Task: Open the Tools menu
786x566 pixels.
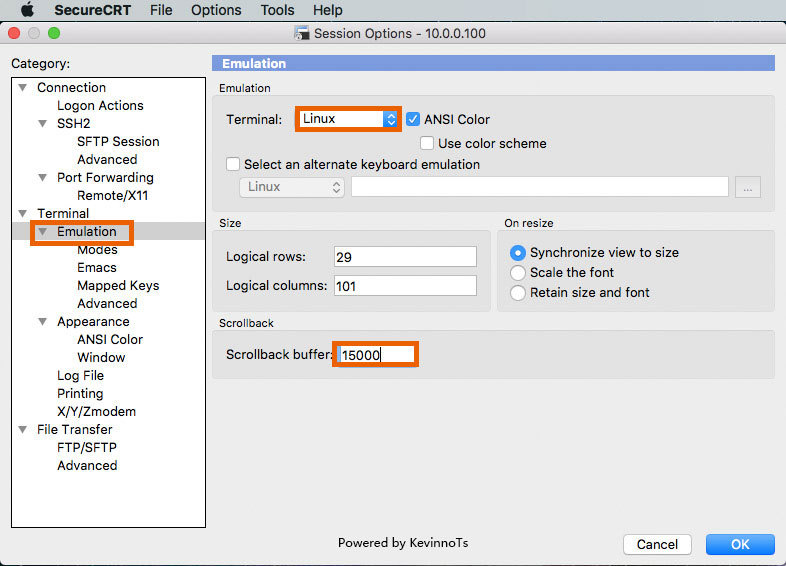Action: 277,10
